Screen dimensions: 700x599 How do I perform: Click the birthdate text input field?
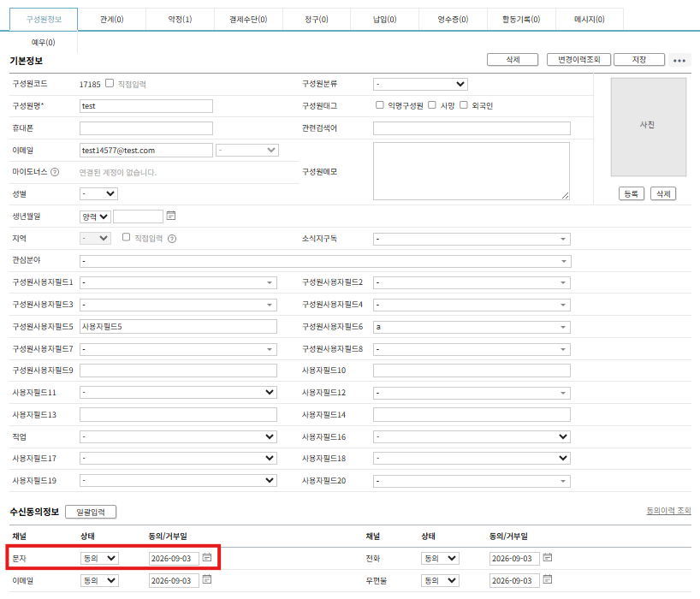138,216
